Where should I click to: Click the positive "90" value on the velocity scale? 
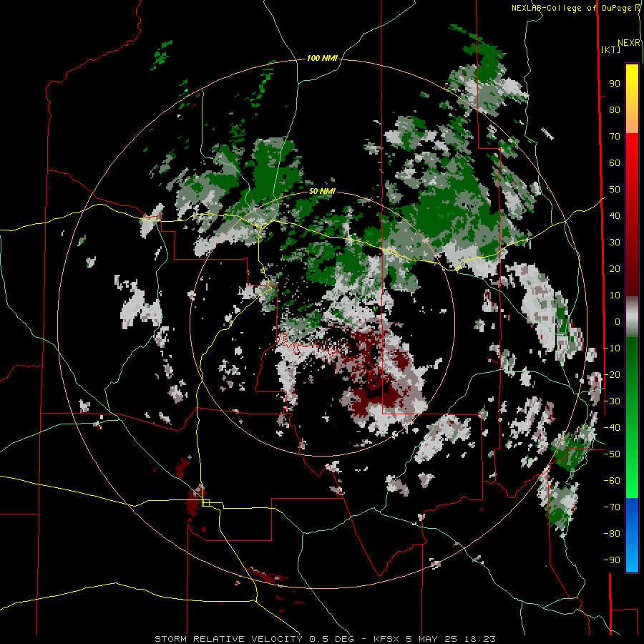coord(615,84)
